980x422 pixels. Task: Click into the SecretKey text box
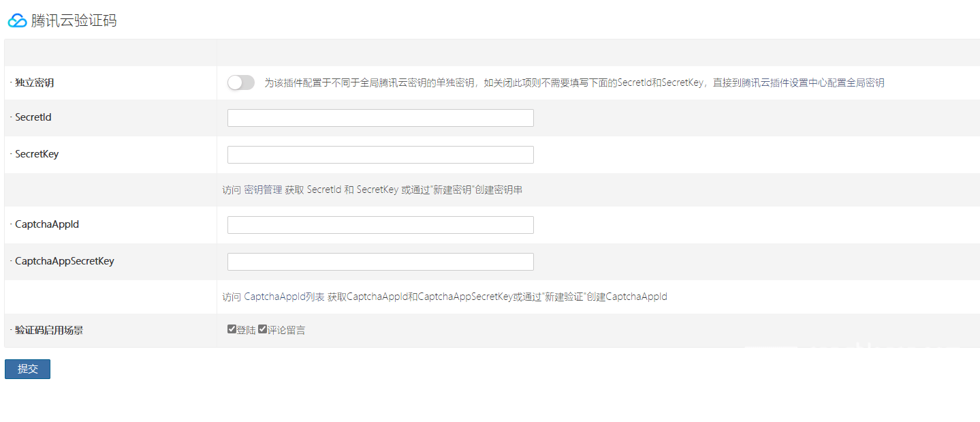click(x=380, y=155)
